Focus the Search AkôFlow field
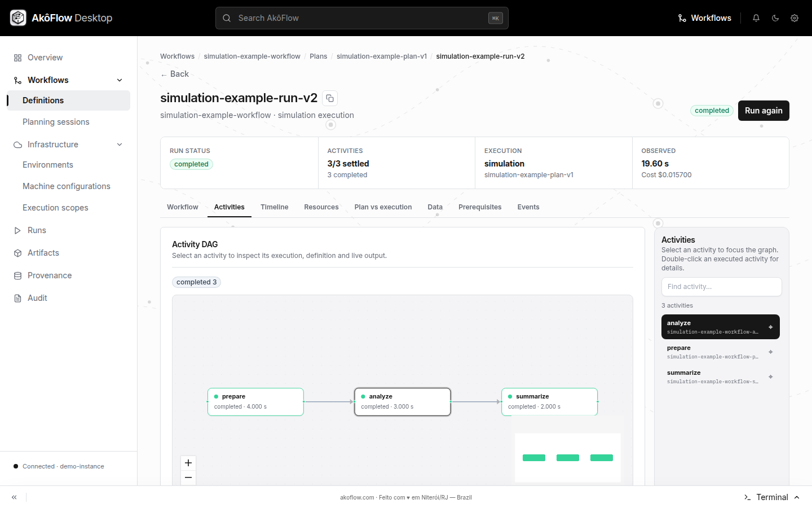 tap(362, 18)
